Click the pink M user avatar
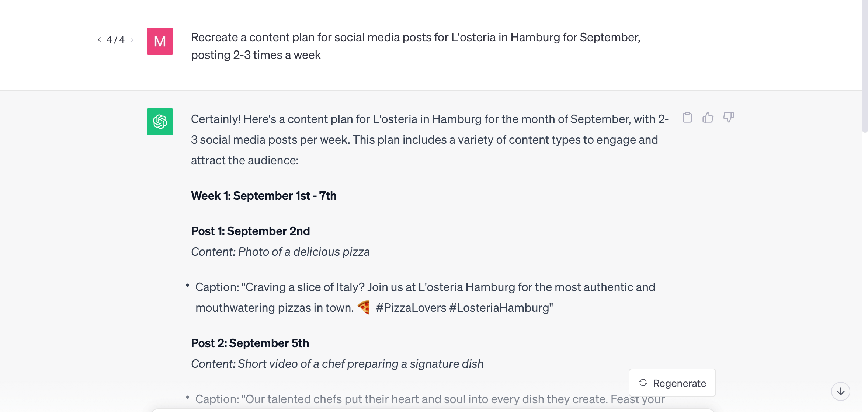 coord(160,42)
